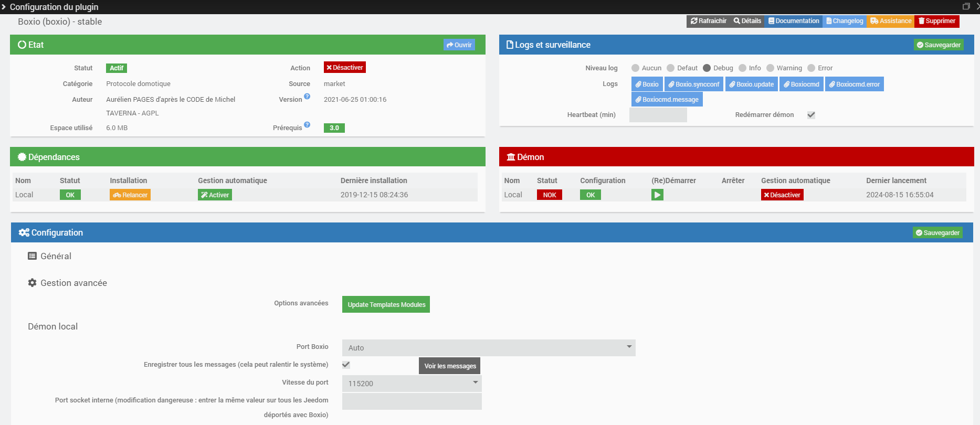Select the Defaut log level
The height and width of the screenshot is (425, 980).
(670, 68)
